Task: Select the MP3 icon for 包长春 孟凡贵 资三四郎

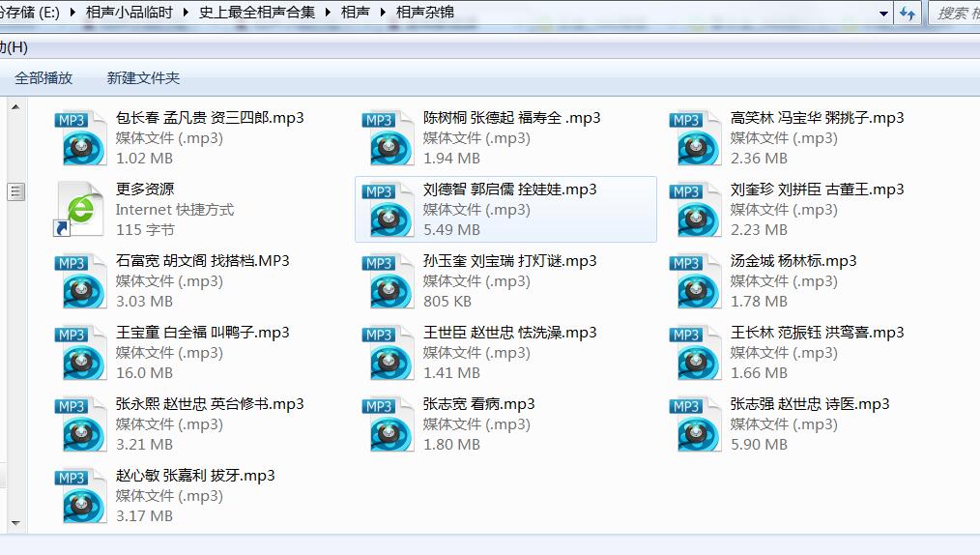Action: (80, 138)
